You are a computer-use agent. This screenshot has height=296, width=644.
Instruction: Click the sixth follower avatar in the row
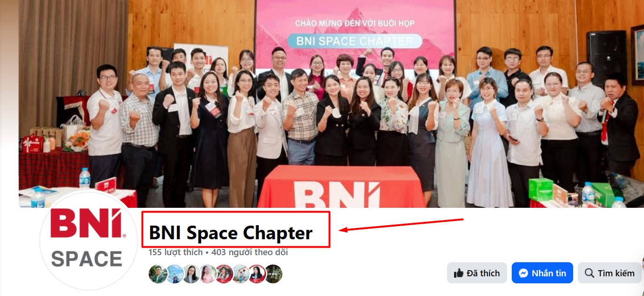point(241,274)
